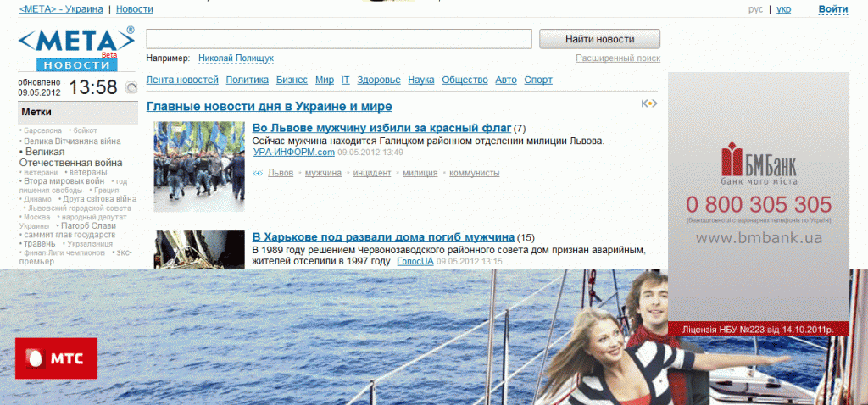Click the Втора мировых войн tag

click(64, 181)
